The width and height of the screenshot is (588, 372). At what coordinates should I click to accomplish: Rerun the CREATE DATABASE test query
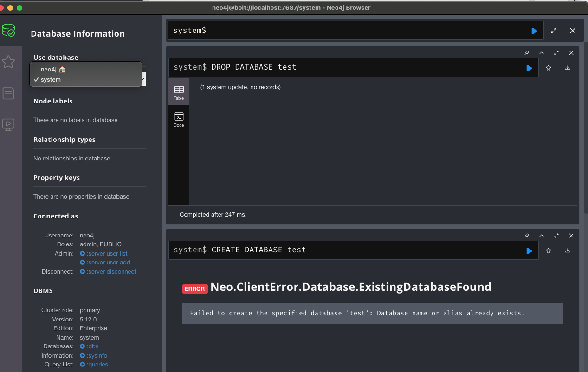[x=529, y=250]
